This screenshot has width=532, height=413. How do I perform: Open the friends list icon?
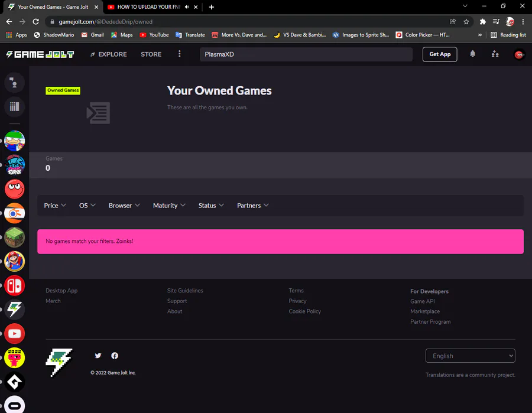(495, 54)
